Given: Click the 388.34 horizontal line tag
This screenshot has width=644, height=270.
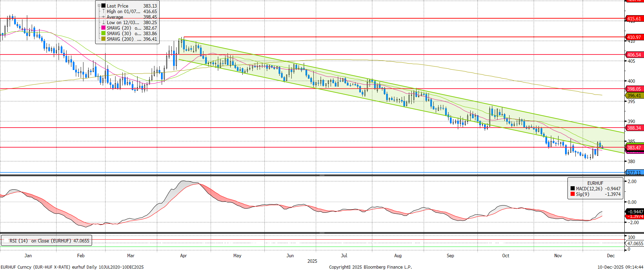Looking at the screenshot, I should coord(634,128).
